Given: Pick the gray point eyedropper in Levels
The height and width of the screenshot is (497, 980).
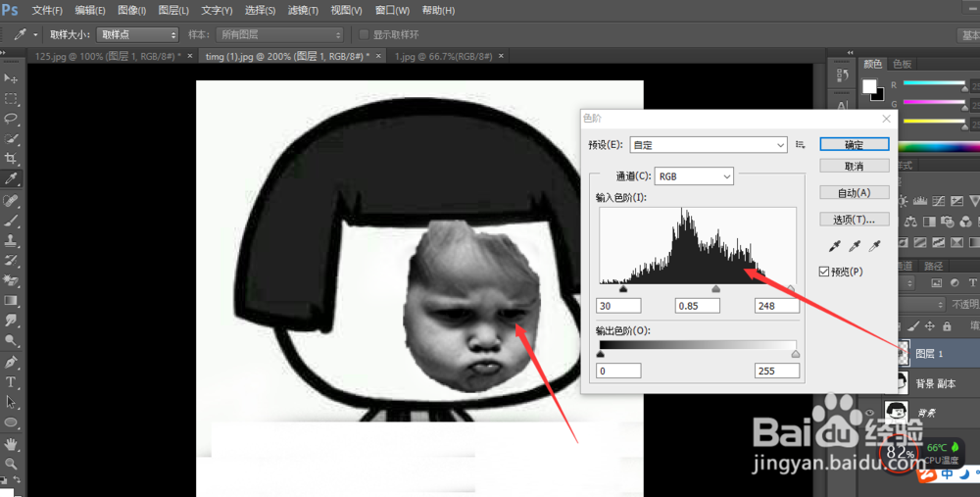Looking at the screenshot, I should coord(855,246).
